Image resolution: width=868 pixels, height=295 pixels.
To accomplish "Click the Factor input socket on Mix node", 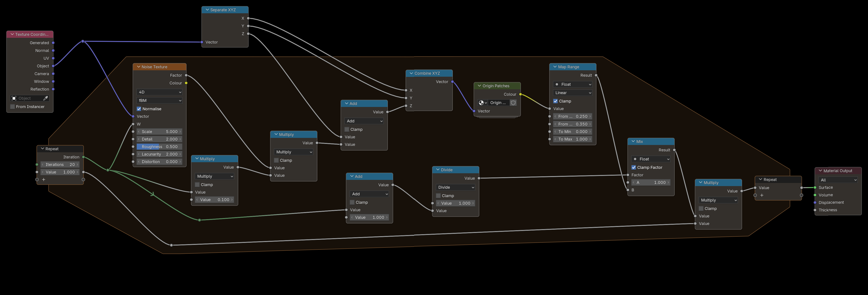I will click(628, 175).
